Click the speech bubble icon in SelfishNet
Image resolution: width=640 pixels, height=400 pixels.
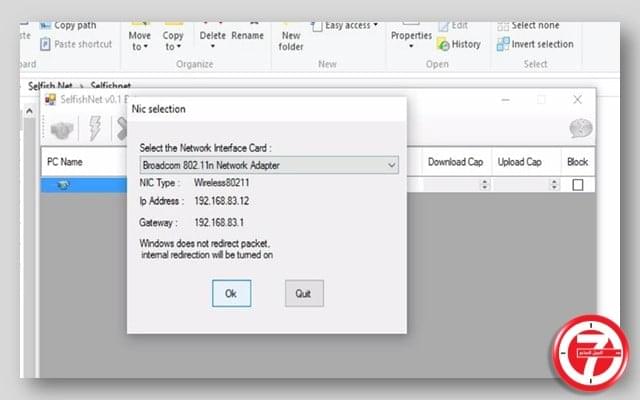(x=580, y=128)
